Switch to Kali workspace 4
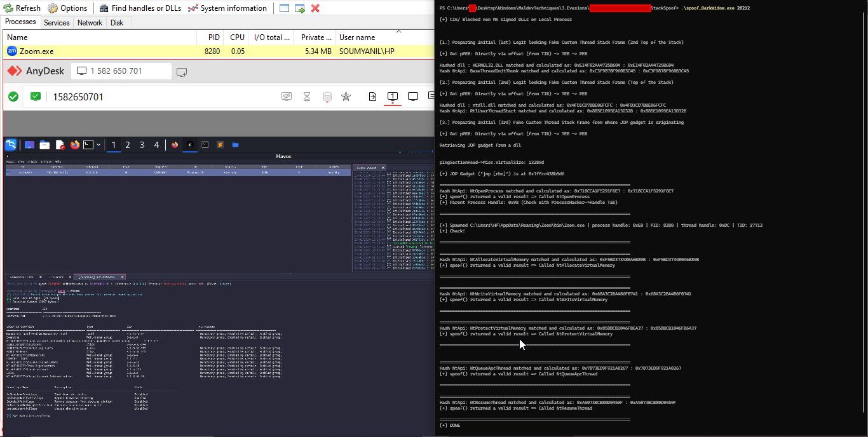 coord(156,145)
